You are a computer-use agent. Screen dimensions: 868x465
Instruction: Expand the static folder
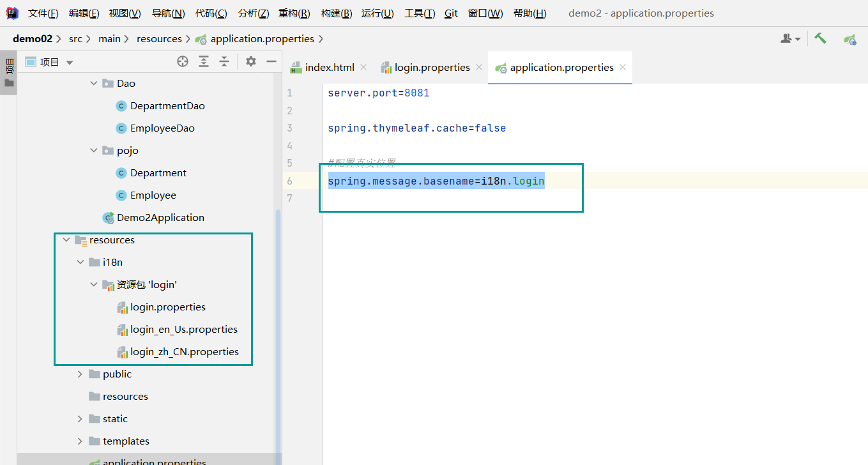pyautogui.click(x=80, y=419)
